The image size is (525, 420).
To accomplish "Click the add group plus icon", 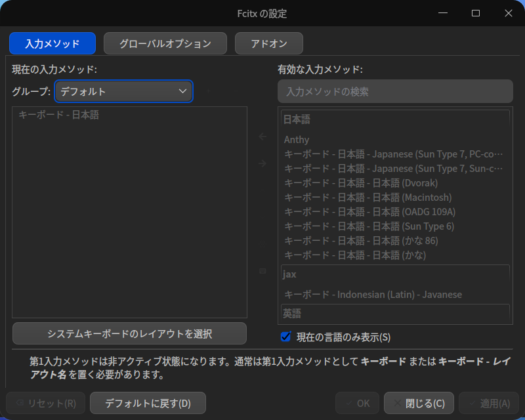I will pyautogui.click(x=208, y=91).
